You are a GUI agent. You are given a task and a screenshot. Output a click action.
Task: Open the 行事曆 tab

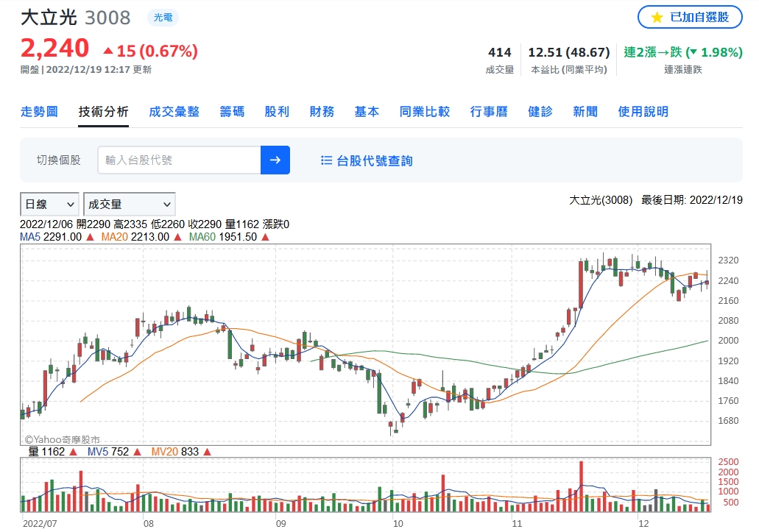(489, 112)
